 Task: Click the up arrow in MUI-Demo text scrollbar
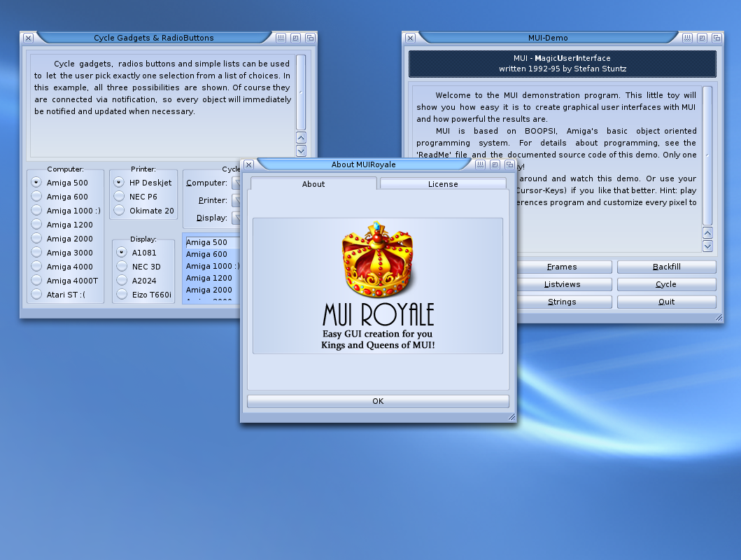point(707,232)
